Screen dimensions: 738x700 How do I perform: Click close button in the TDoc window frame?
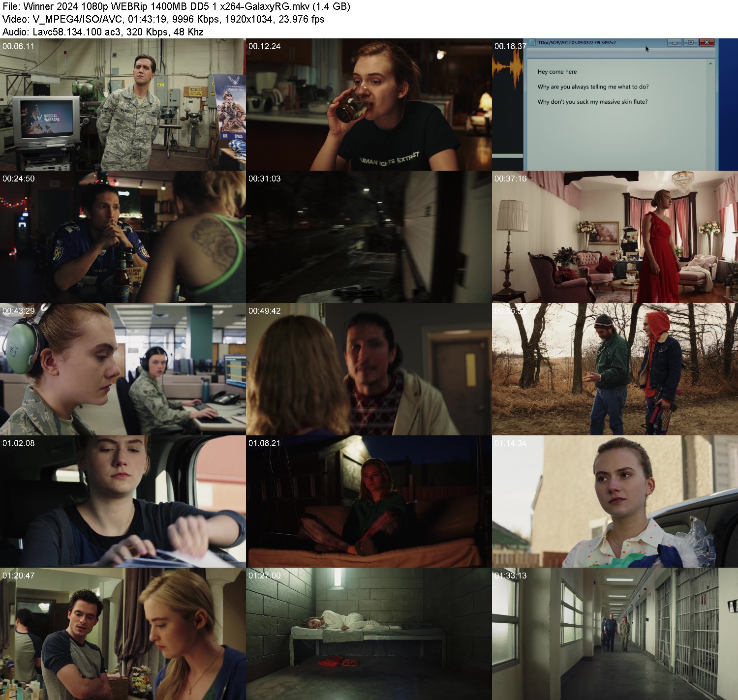pyautogui.click(x=707, y=43)
